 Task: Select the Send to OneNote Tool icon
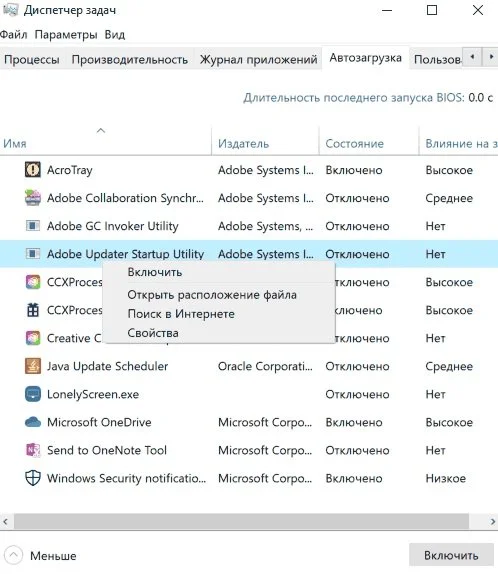click(33, 450)
